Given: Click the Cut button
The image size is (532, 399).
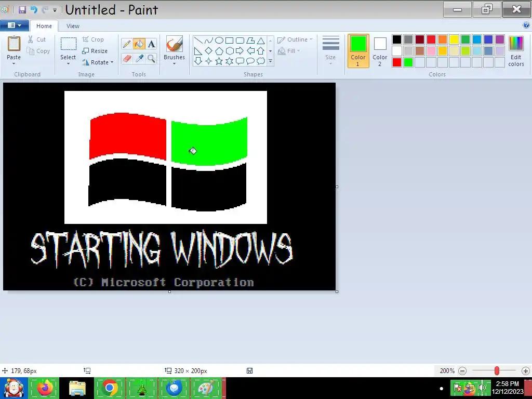Looking at the screenshot, I should pyautogui.click(x=37, y=39).
